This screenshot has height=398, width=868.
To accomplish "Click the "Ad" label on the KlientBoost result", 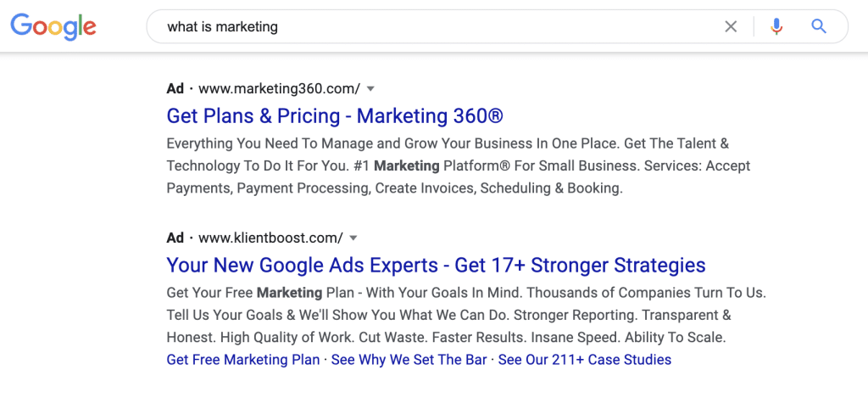I will [x=175, y=238].
